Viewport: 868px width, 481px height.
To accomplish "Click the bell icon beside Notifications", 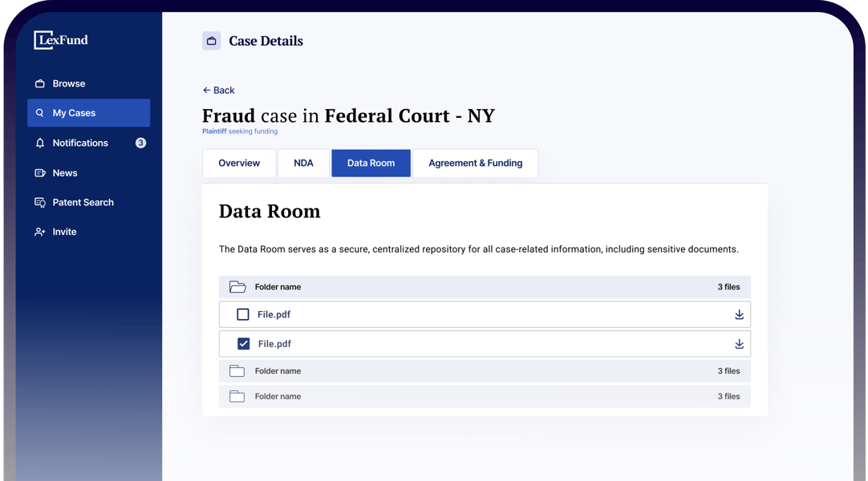I will coord(40,143).
